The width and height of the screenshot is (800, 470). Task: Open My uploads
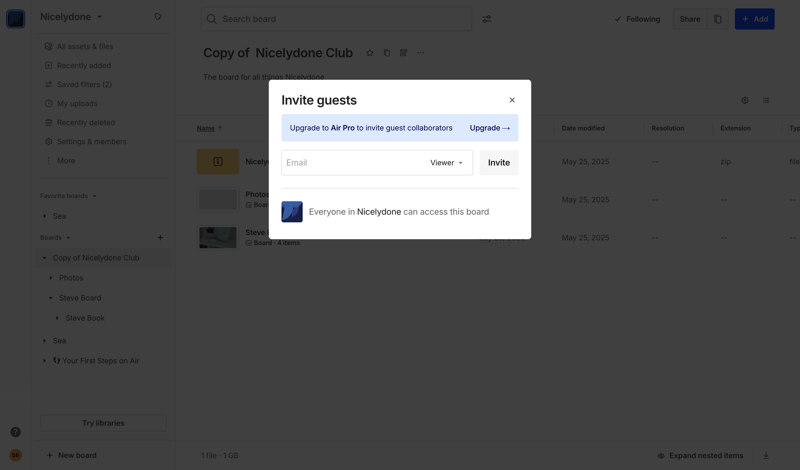104,104
